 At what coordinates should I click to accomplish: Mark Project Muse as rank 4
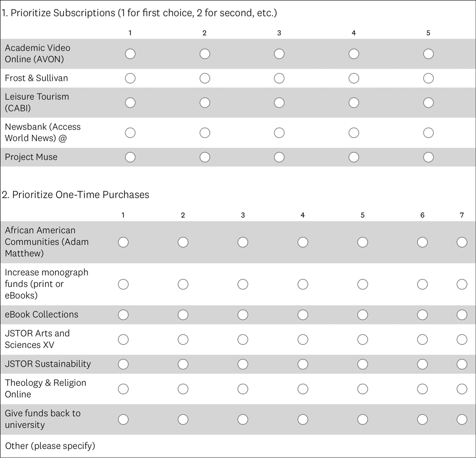coord(354,157)
